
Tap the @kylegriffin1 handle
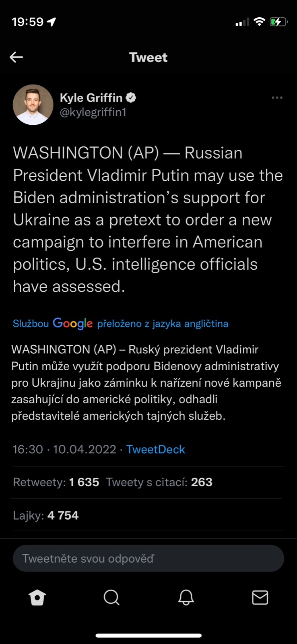coord(93,112)
